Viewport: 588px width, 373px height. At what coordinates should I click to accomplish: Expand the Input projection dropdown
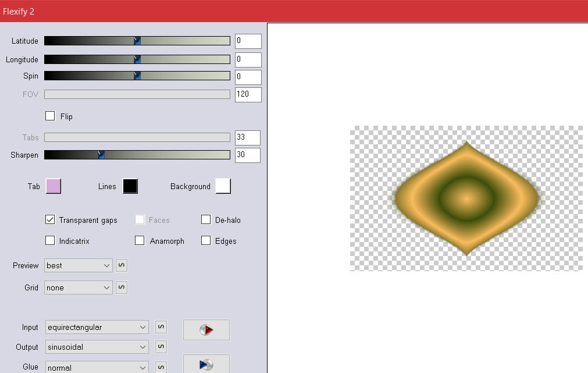97,328
